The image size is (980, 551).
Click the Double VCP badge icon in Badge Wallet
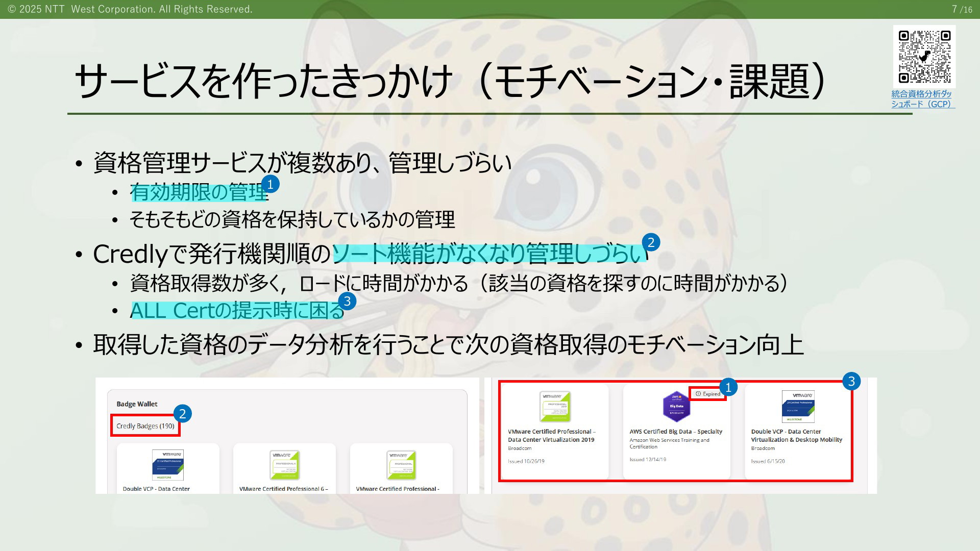(x=168, y=465)
